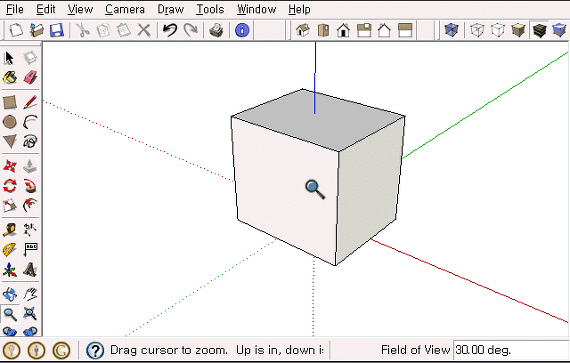Switch to Front view
The height and width of the screenshot is (363, 570).
pyautogui.click(x=344, y=30)
